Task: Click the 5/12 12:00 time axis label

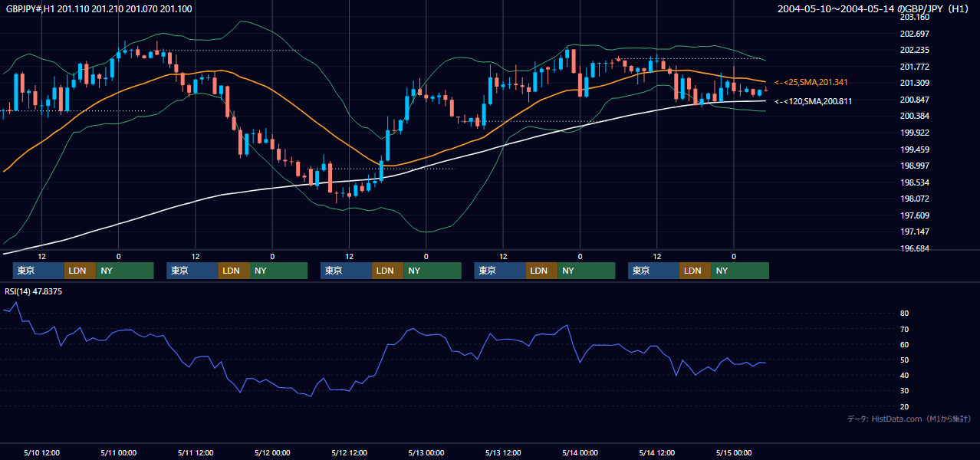Action: [x=350, y=452]
